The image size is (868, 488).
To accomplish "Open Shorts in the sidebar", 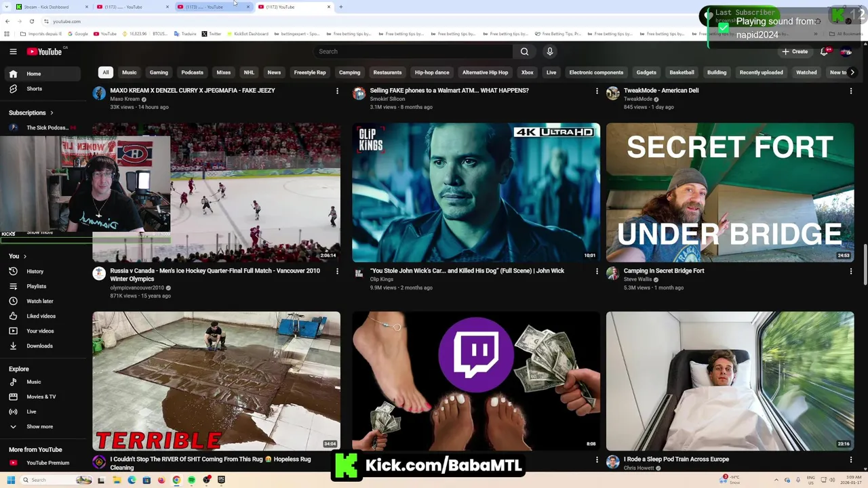I will pos(43,89).
